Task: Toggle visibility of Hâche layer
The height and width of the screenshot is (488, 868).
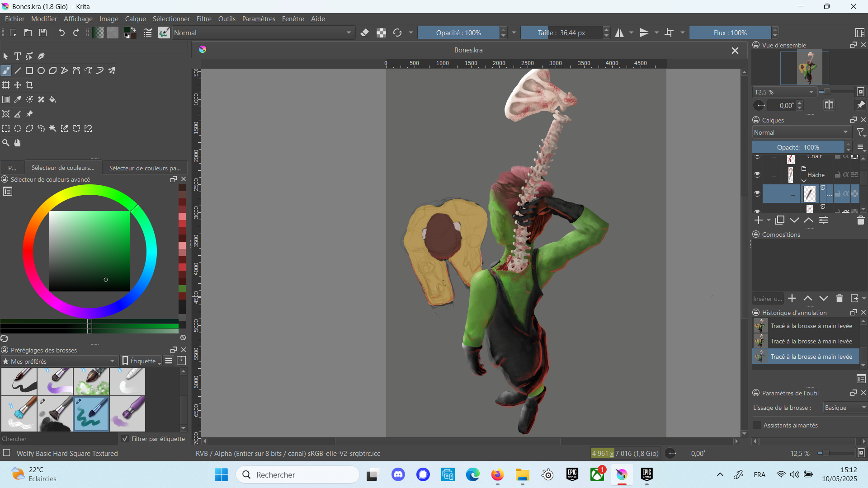Action: coord(757,174)
